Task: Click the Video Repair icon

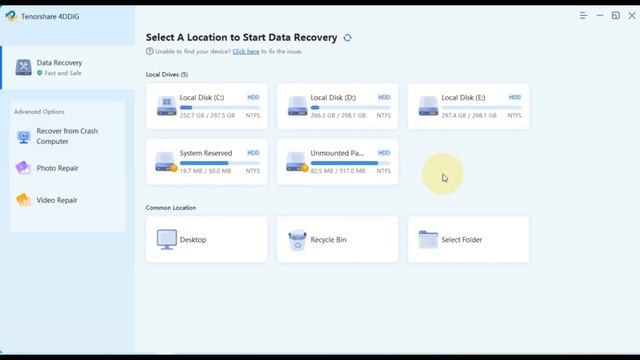Action: (23, 200)
